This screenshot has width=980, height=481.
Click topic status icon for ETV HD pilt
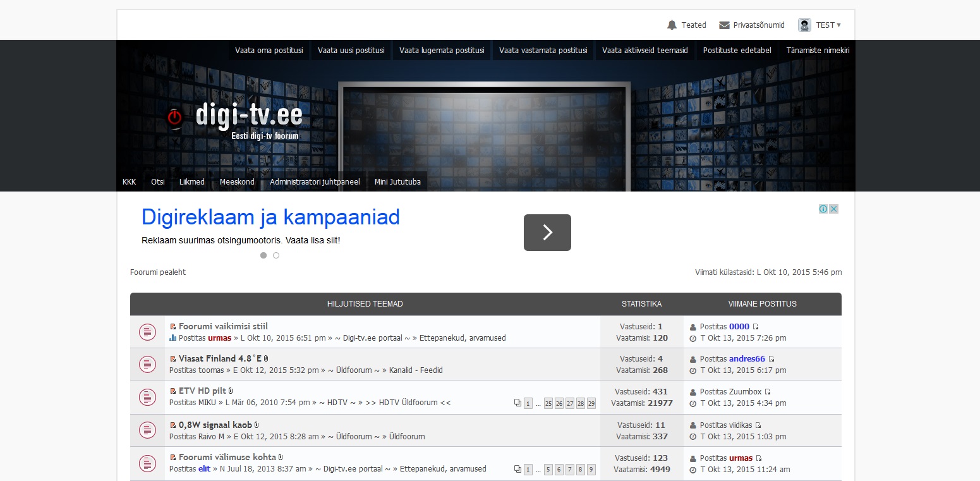coord(147,397)
